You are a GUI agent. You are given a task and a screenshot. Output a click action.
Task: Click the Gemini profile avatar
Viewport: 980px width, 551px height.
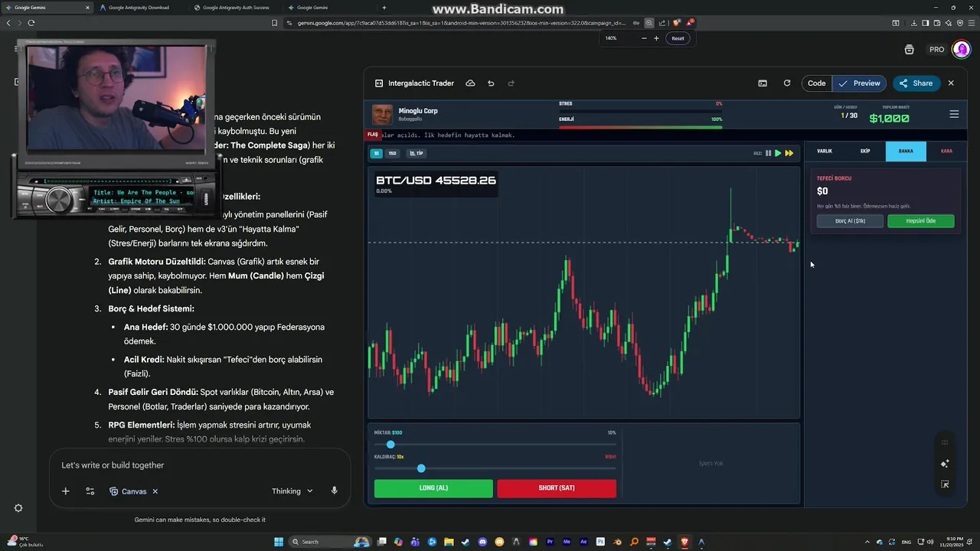tap(962, 50)
